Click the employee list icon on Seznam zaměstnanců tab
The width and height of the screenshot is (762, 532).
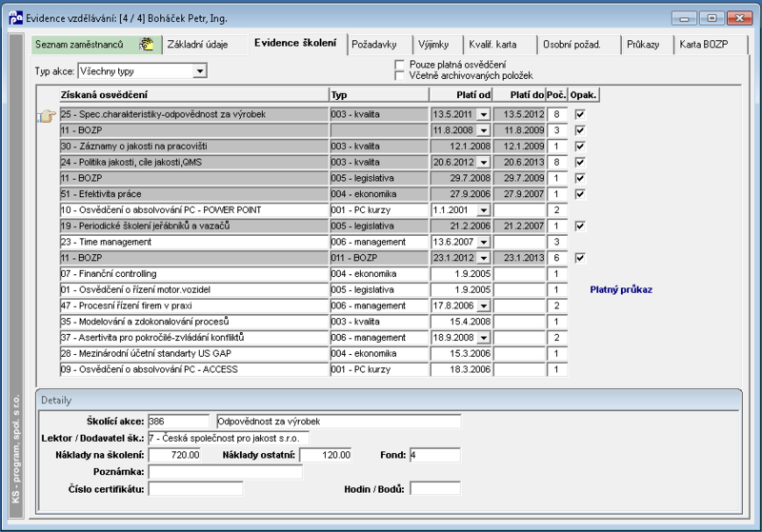pos(146,44)
